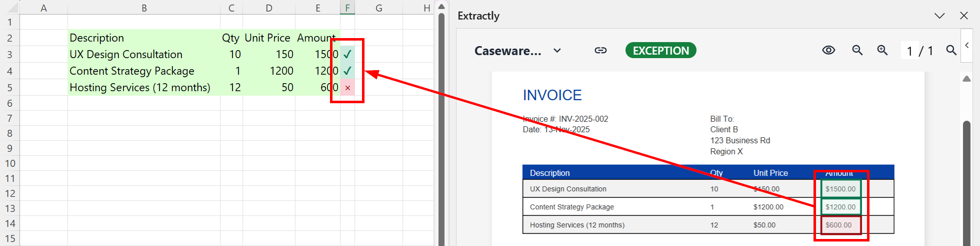Click the highlighted $600.00 amount in invoice
This screenshot has height=246, width=980.
coord(840,225)
